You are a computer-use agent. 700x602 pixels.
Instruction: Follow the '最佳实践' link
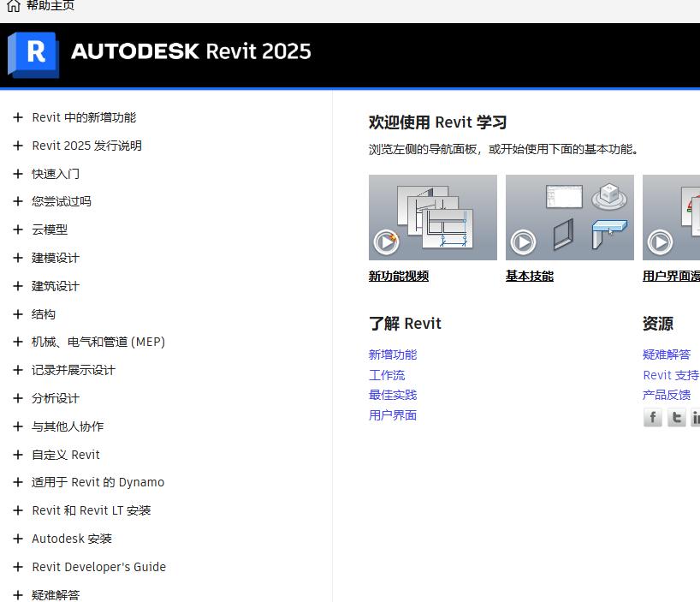393,395
